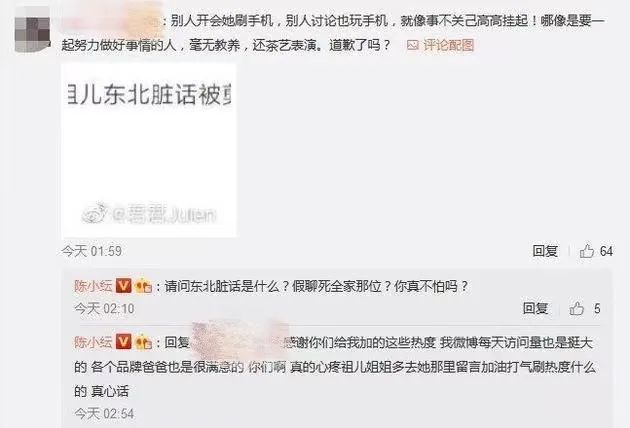Click the 今天 02:54 timestamp

click(104, 413)
